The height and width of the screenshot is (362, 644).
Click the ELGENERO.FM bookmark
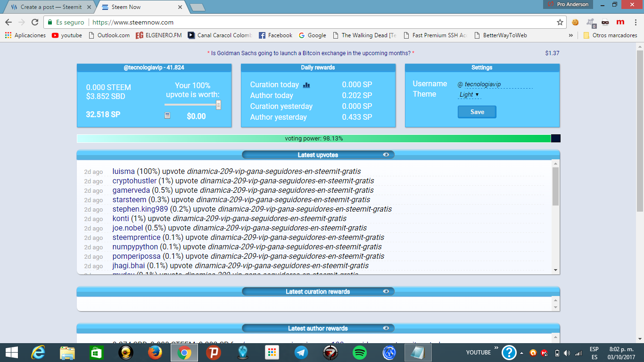(x=158, y=35)
